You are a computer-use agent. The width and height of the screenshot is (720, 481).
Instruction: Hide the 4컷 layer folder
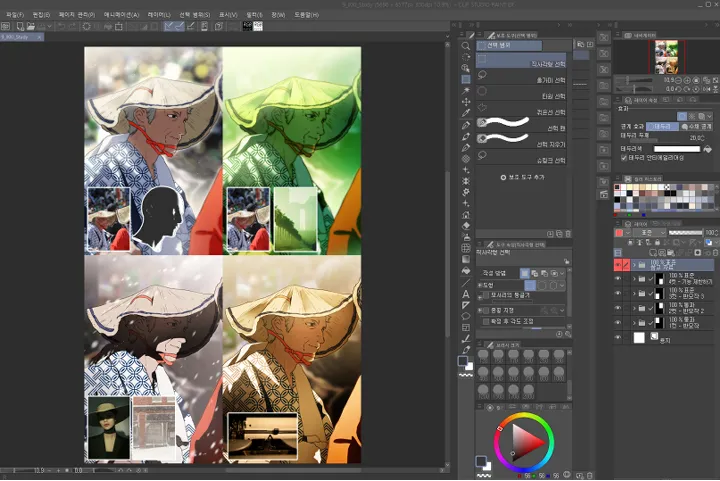[x=618, y=279]
